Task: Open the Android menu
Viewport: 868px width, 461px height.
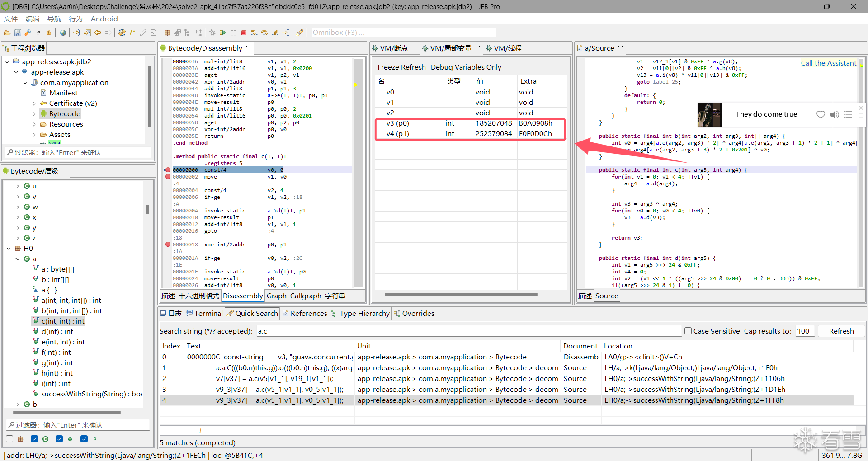Action: (104, 19)
